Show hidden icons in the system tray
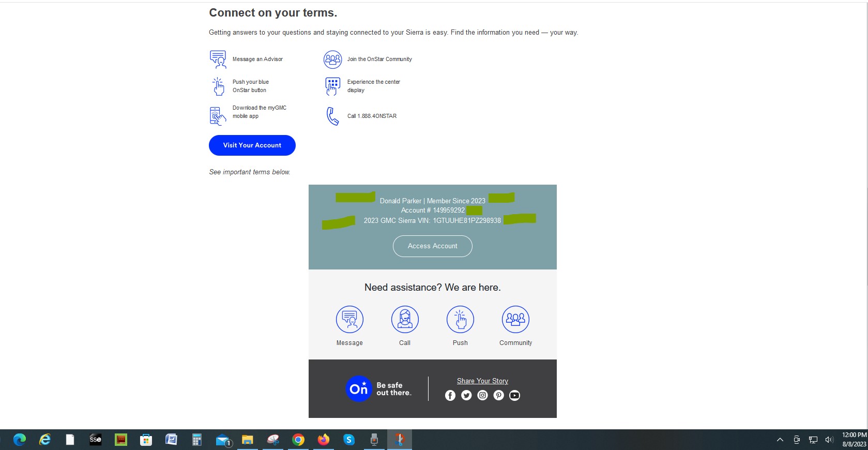Viewport: 868px width, 450px height. [780, 440]
